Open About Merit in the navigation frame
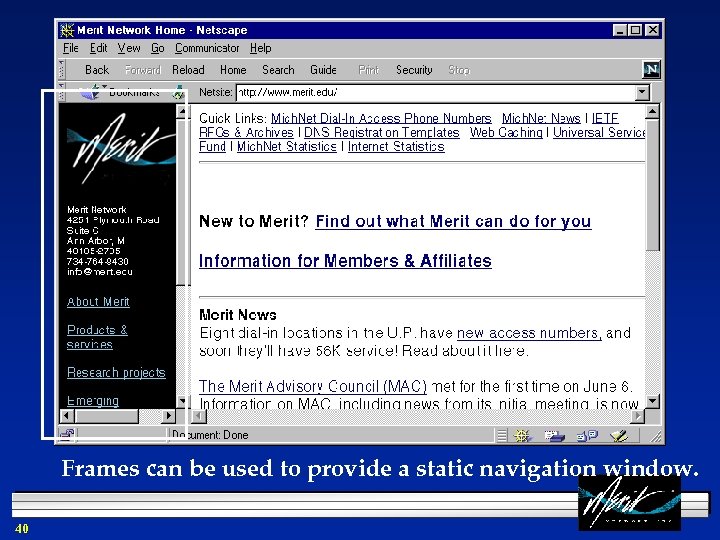The width and height of the screenshot is (720, 540). (98, 302)
